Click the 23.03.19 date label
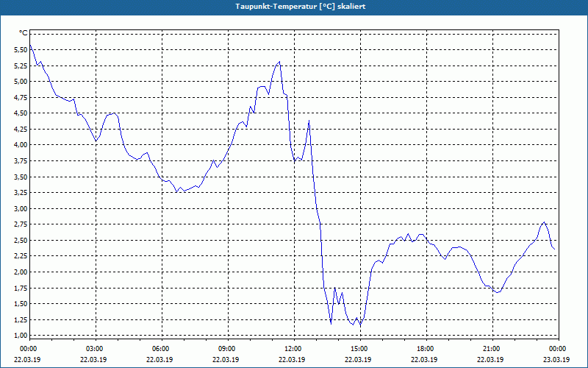The height and width of the screenshot is (368, 588). point(556,359)
